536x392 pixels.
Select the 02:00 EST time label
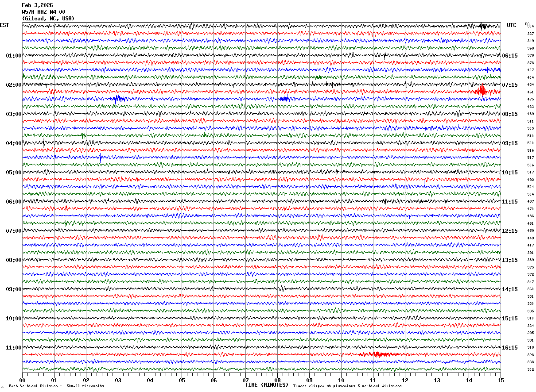coord(14,85)
